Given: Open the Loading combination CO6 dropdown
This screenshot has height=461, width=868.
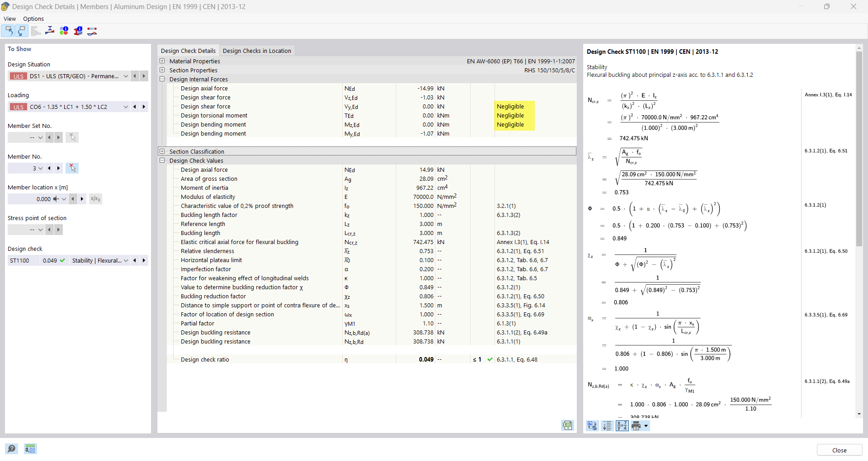Looking at the screenshot, I should pos(126,107).
